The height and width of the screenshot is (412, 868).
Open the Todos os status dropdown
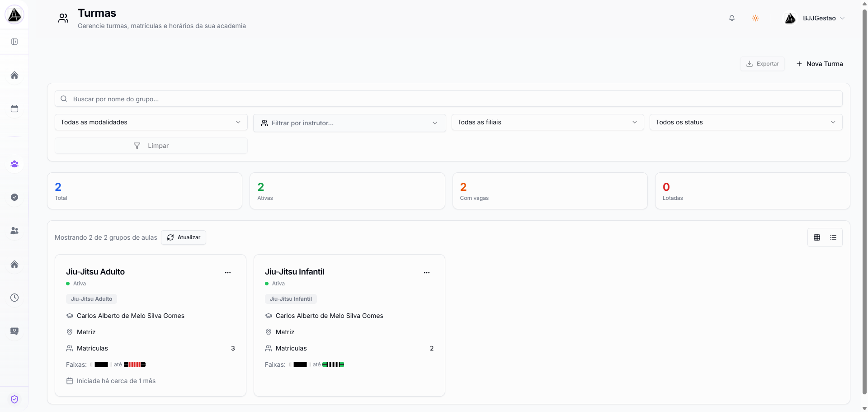[745, 122]
